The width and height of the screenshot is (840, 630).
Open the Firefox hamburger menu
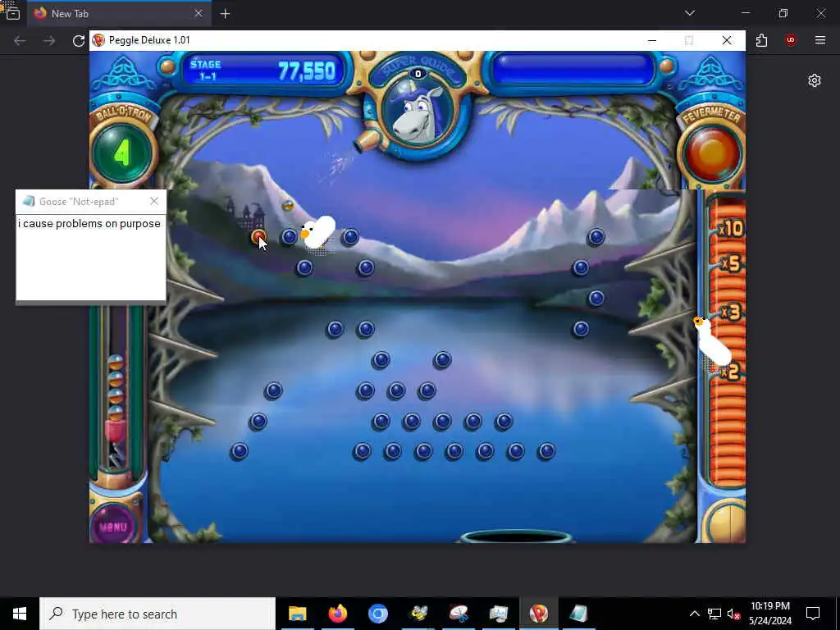click(820, 40)
